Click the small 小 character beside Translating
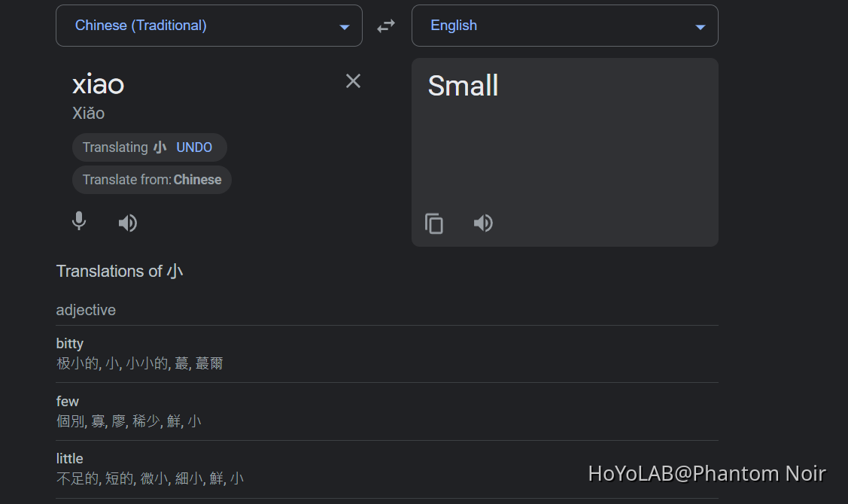 pyautogui.click(x=160, y=147)
